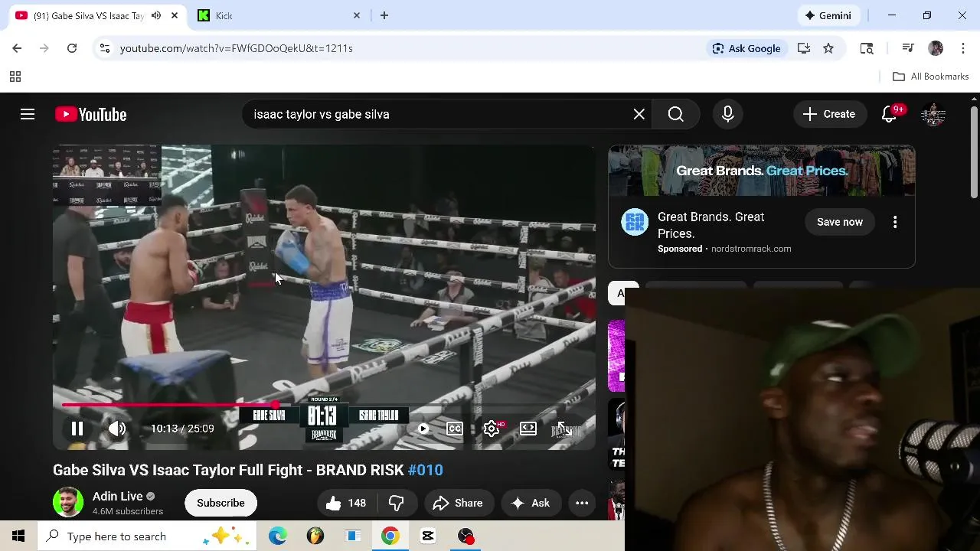980x551 pixels.
Task: Dislike the video
Action: click(397, 503)
